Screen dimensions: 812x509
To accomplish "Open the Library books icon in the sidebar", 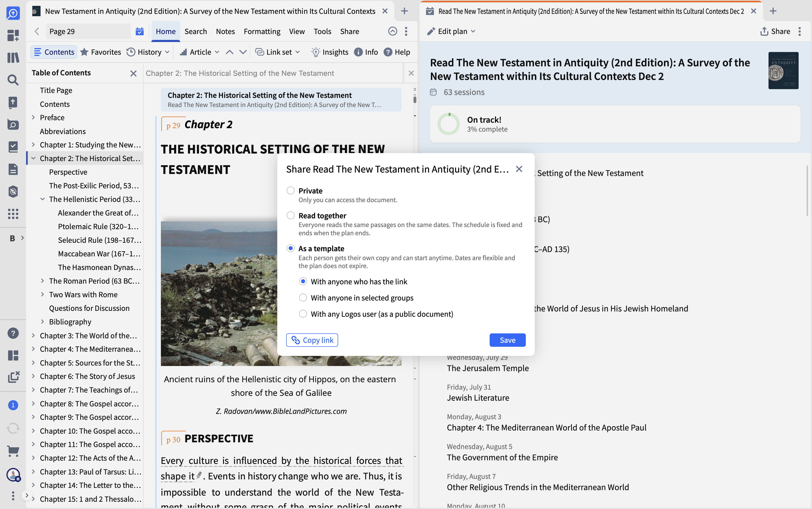I will pyautogui.click(x=13, y=58).
